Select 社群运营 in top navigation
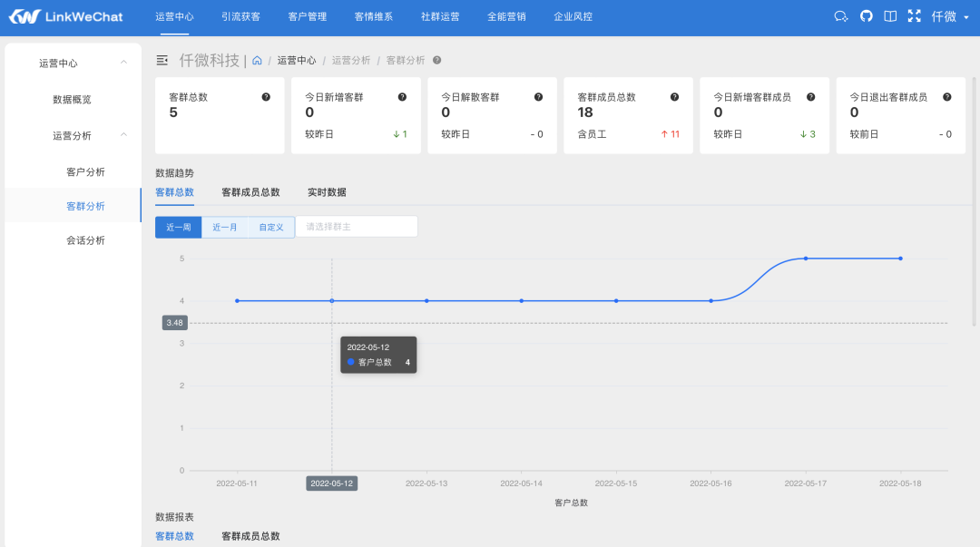Image resolution: width=980 pixels, height=547 pixels. point(440,17)
